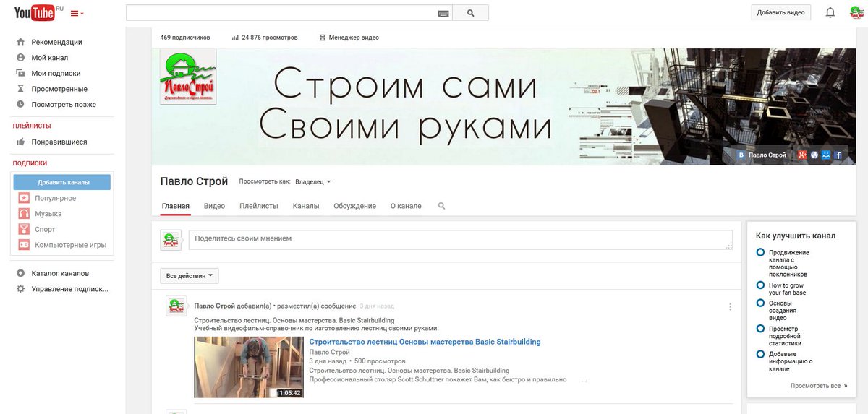Click the Google+ icon in the banner
The width and height of the screenshot is (868, 414).
[802, 155]
